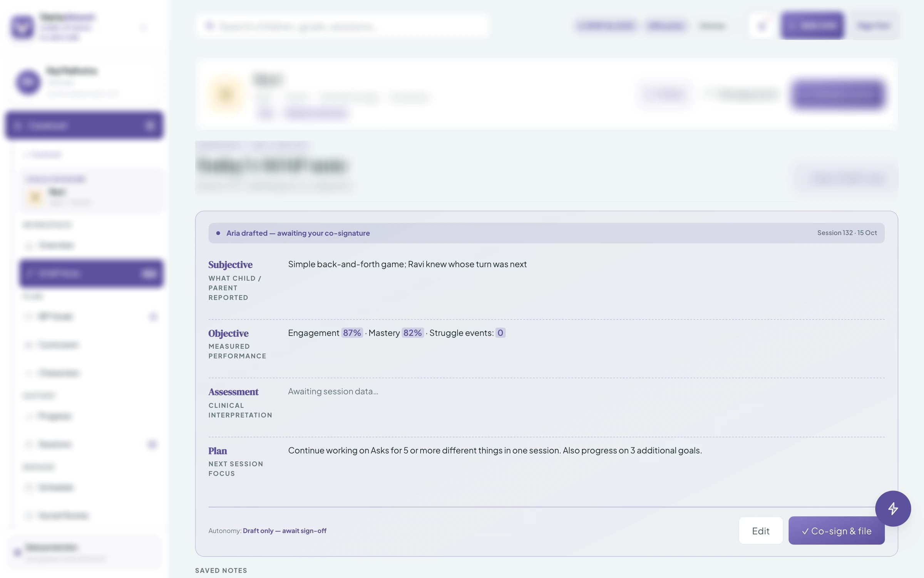Open the lightning bolt quick action button

click(x=893, y=509)
